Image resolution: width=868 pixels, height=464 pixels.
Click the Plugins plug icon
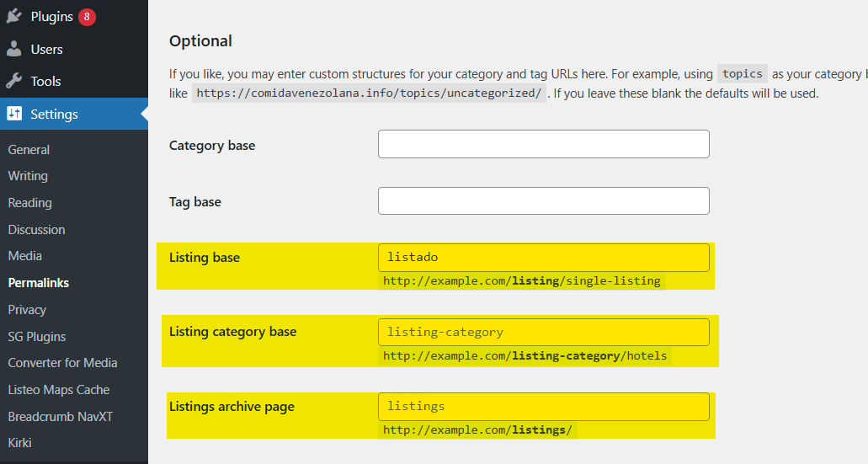point(13,17)
